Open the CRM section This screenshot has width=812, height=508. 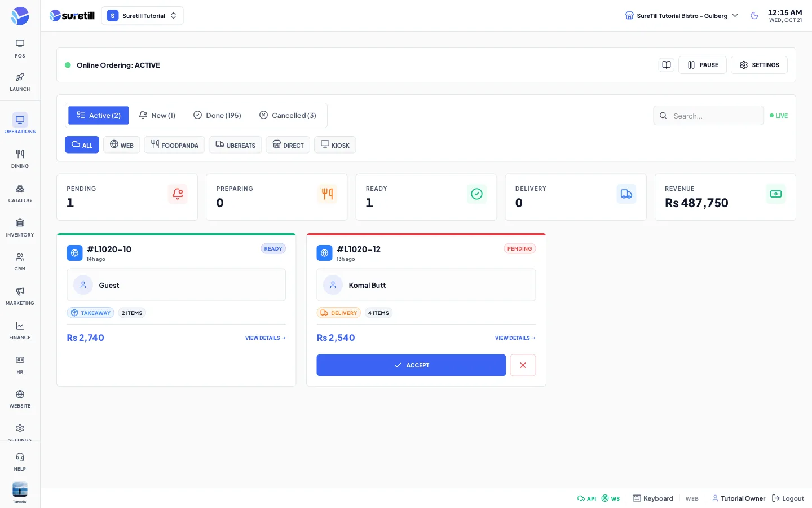[20, 261]
